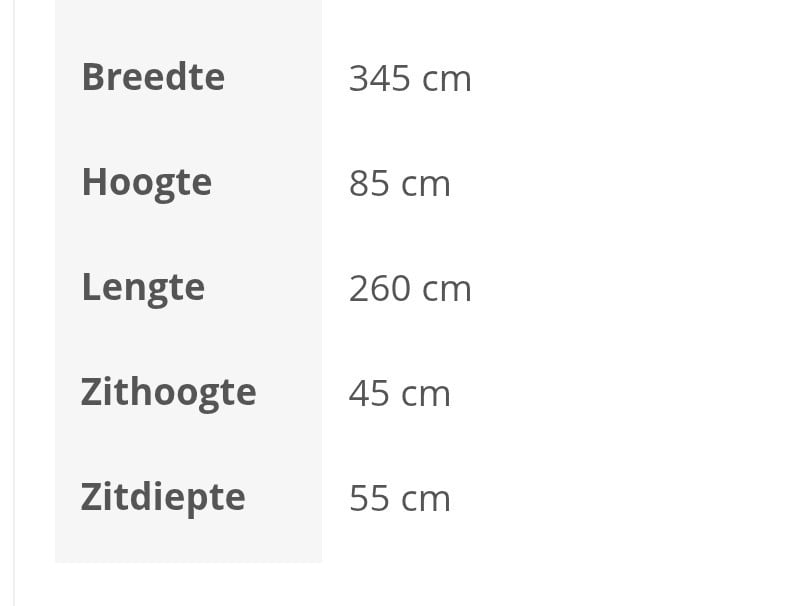Image resolution: width=789 pixels, height=606 pixels.
Task: Select the number 85 in Hoogte row
Action: click(x=367, y=184)
